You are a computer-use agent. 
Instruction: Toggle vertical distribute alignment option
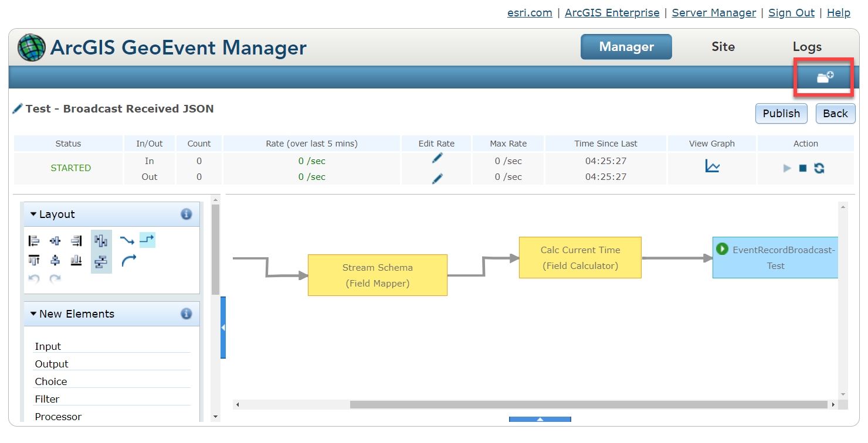[x=101, y=261]
